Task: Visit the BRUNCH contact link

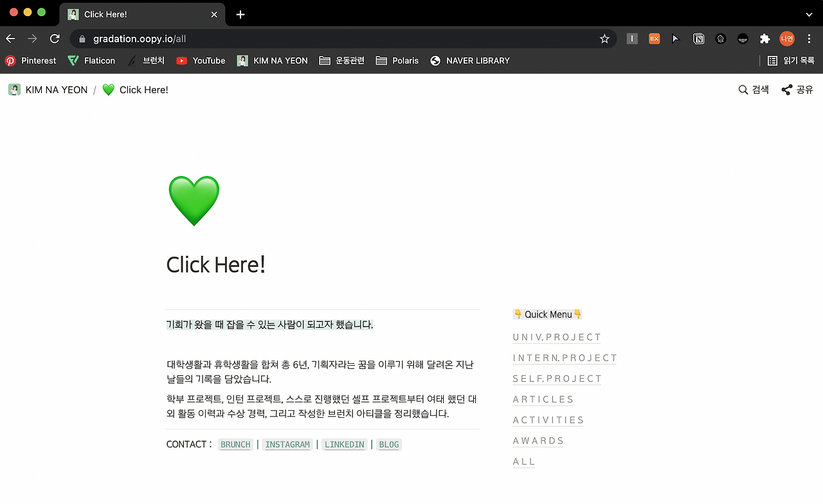Action: (x=235, y=444)
